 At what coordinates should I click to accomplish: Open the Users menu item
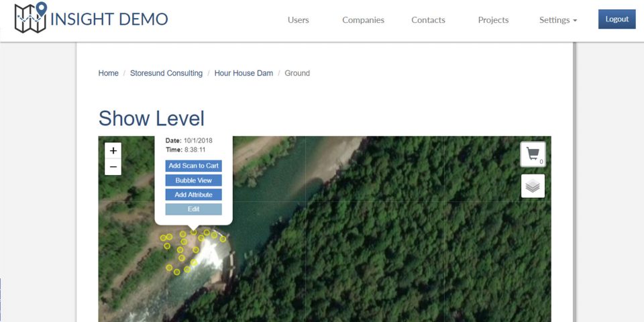point(298,20)
